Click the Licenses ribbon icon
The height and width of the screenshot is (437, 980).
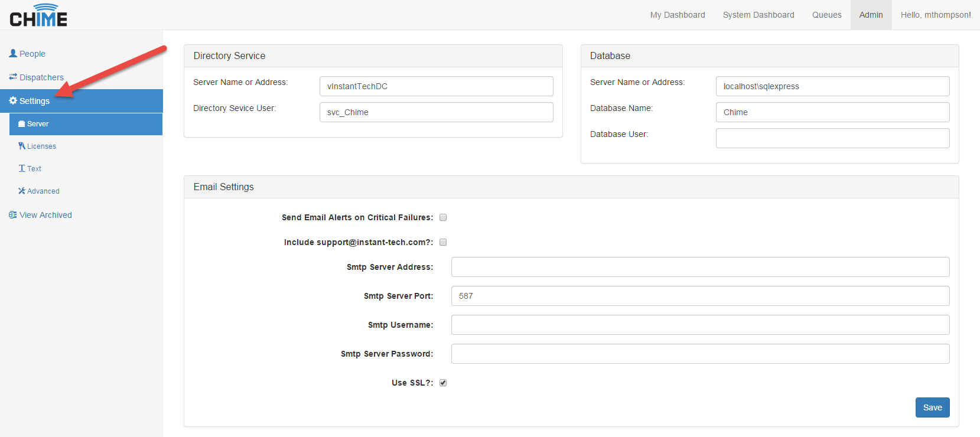coord(22,146)
